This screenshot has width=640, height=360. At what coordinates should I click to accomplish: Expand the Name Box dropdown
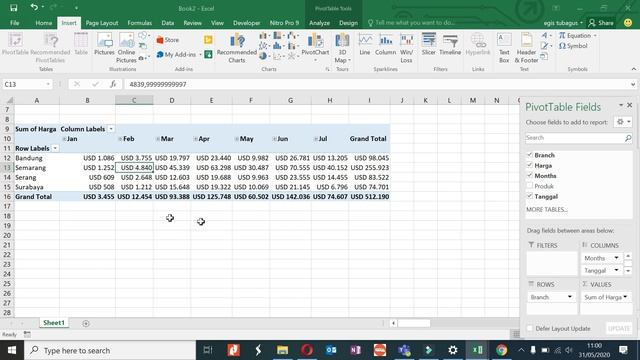(48, 84)
